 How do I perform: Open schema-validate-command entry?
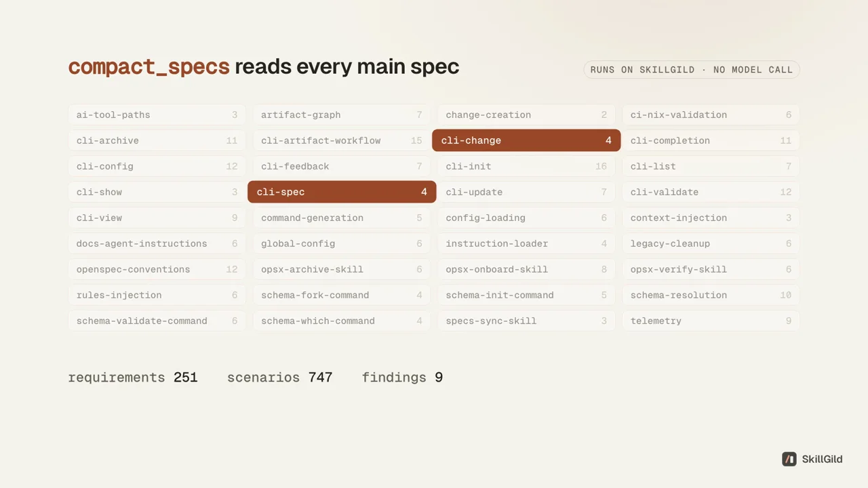(x=157, y=321)
